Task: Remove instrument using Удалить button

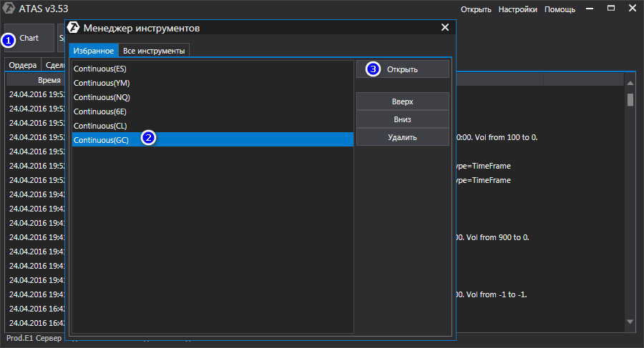Action: [x=402, y=137]
